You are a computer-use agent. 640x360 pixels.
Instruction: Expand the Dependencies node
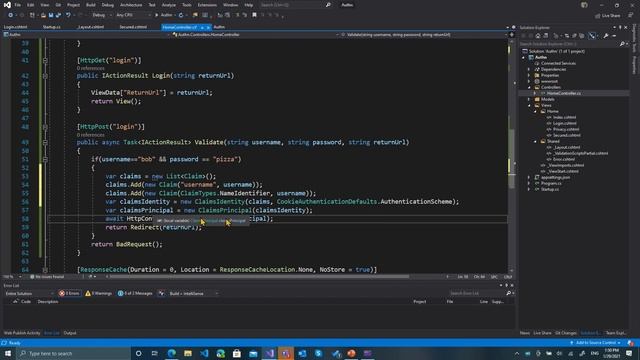(529, 69)
